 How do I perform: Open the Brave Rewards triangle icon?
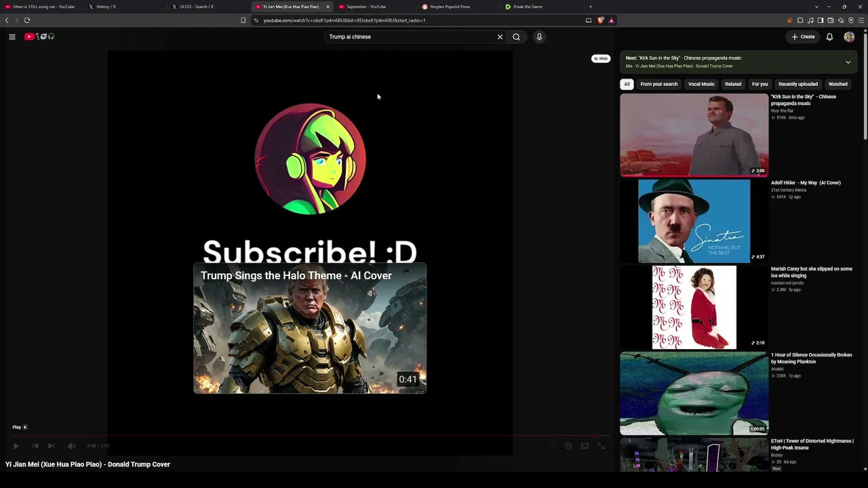[611, 20]
